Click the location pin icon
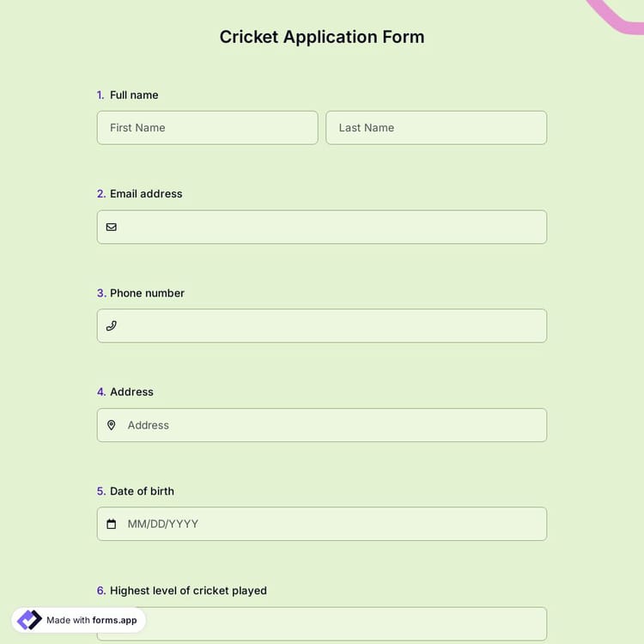Image resolution: width=644 pixels, height=644 pixels. (x=111, y=425)
